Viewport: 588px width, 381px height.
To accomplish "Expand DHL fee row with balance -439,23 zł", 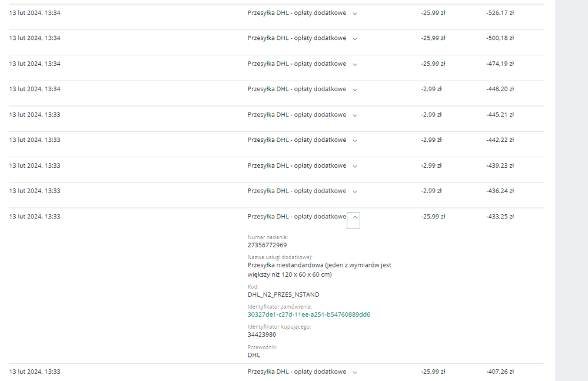I will coord(355,166).
